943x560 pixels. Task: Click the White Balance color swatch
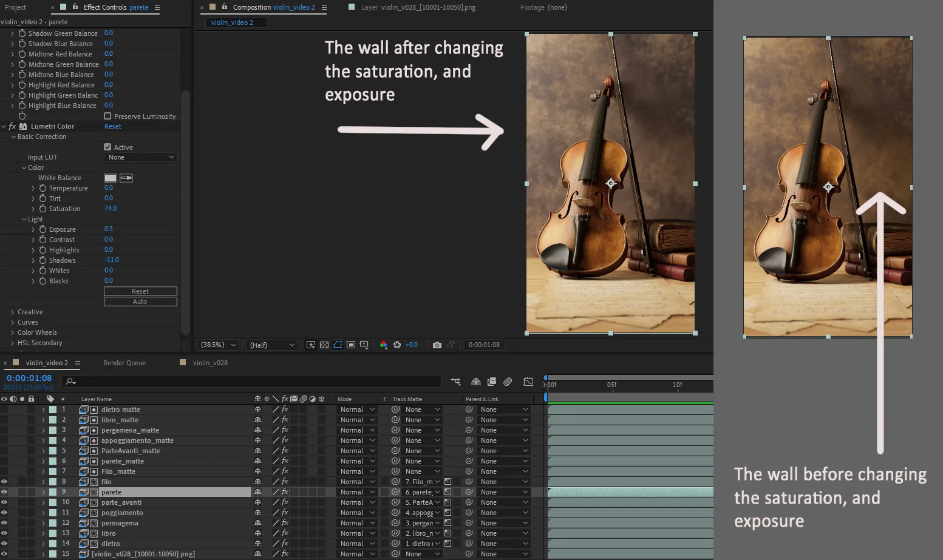click(x=111, y=178)
